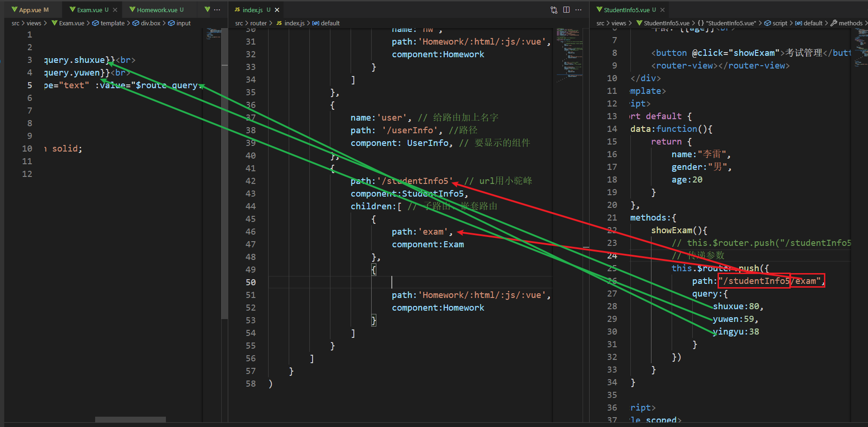
Task: Show hidden tabs via ellipsis after Homework.vue
Action: [x=217, y=10]
